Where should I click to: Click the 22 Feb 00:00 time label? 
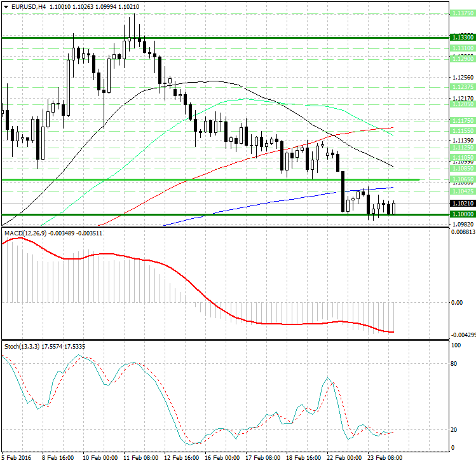(x=344, y=458)
